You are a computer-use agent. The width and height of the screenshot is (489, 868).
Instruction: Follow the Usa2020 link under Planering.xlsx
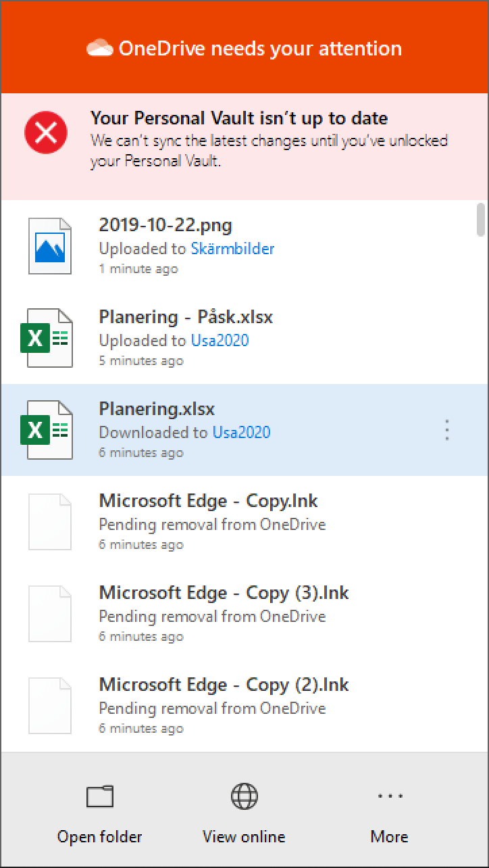tap(241, 432)
